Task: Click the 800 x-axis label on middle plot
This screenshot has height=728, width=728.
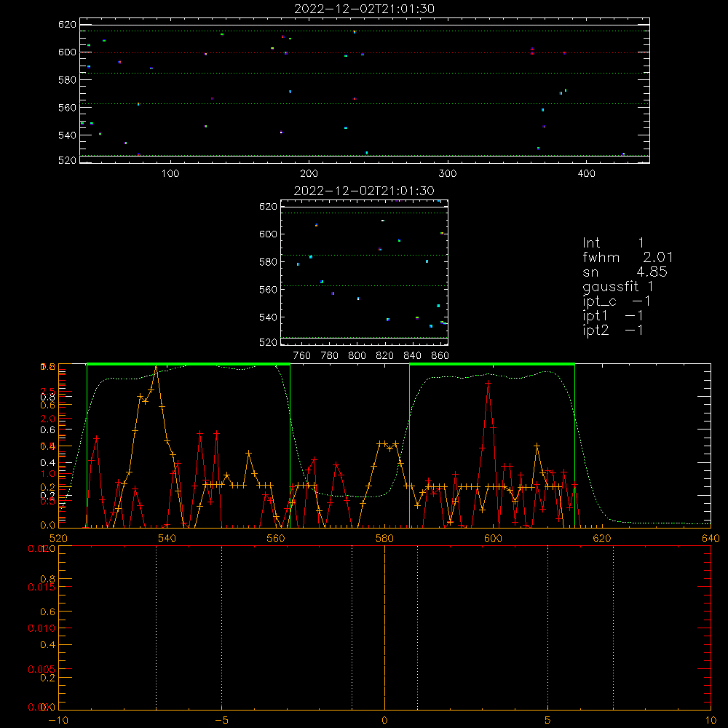Action: click(357, 356)
